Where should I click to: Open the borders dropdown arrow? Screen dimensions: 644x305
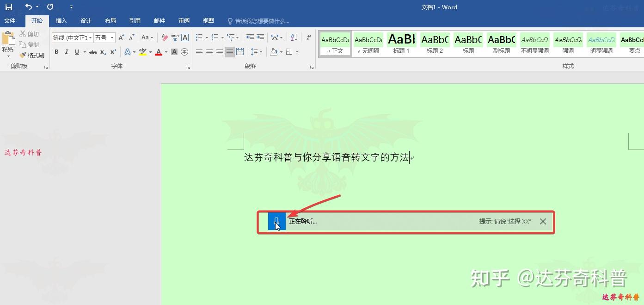297,52
